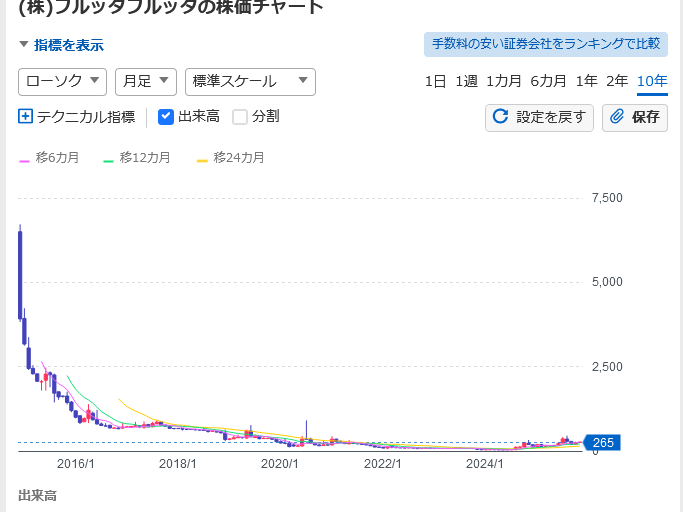Image resolution: width=683 pixels, height=512 pixels.
Task: Click the green 移12カ月 legend marker
Action: 109,159
